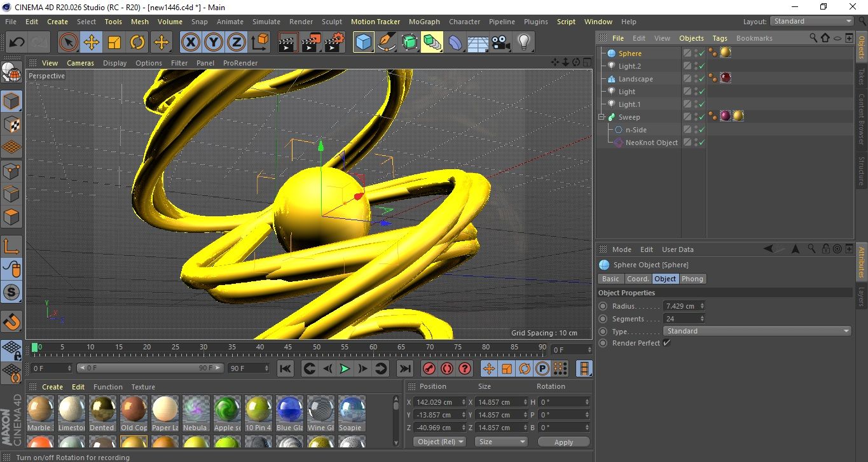Click the Light bulb icon in toolbar

(x=523, y=43)
